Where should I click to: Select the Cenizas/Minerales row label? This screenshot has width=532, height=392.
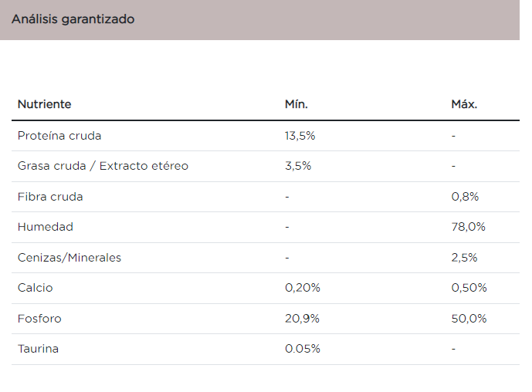coord(69,258)
